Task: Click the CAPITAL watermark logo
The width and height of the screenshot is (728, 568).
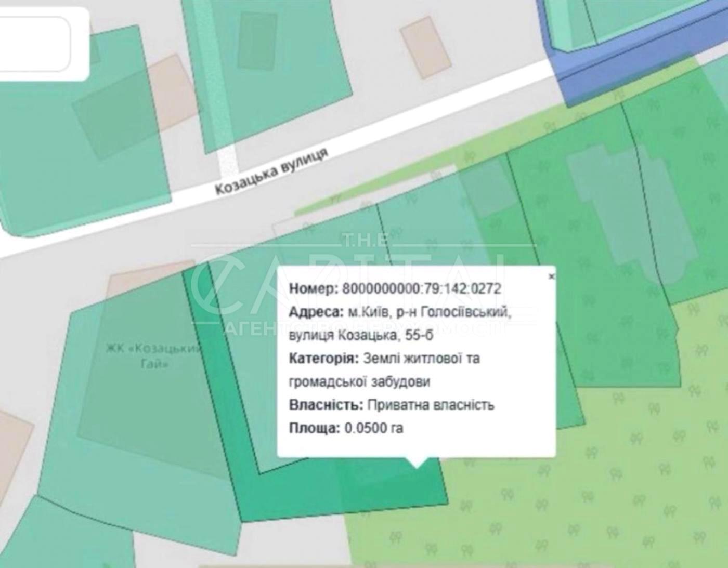Action: pyautogui.click(x=364, y=291)
